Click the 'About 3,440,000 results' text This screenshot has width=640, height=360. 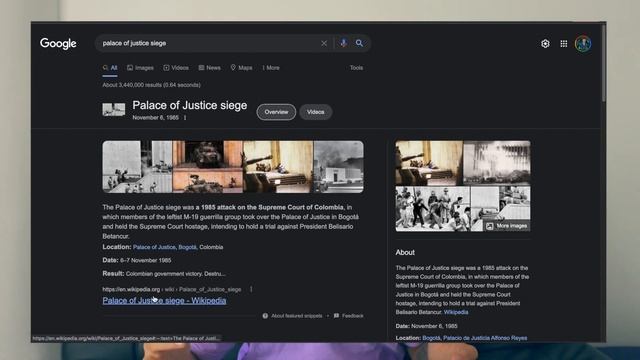pos(151,85)
